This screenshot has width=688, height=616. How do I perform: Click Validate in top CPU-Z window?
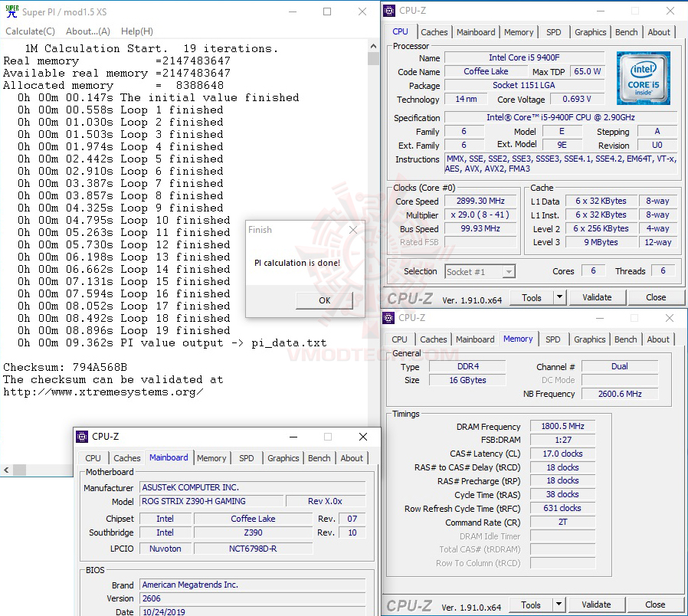[x=597, y=297]
